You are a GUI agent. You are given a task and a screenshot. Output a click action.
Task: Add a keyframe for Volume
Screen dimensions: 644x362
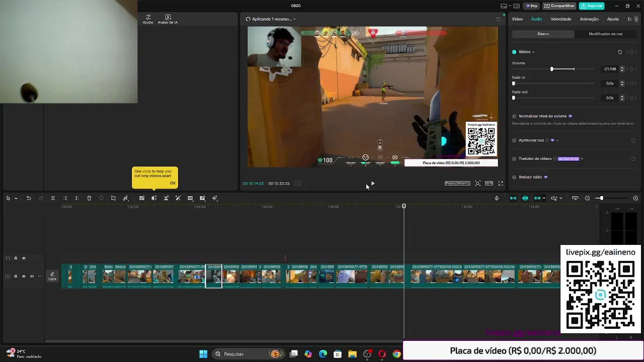point(632,69)
